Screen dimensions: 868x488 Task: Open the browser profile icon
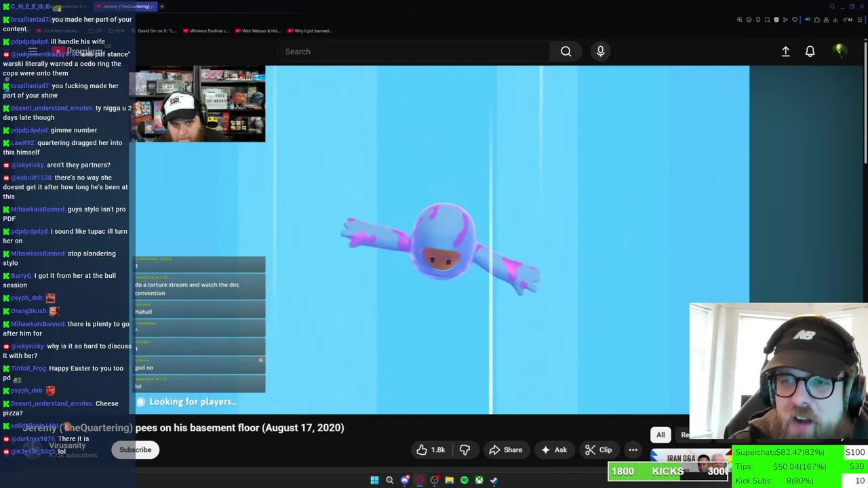click(825, 20)
